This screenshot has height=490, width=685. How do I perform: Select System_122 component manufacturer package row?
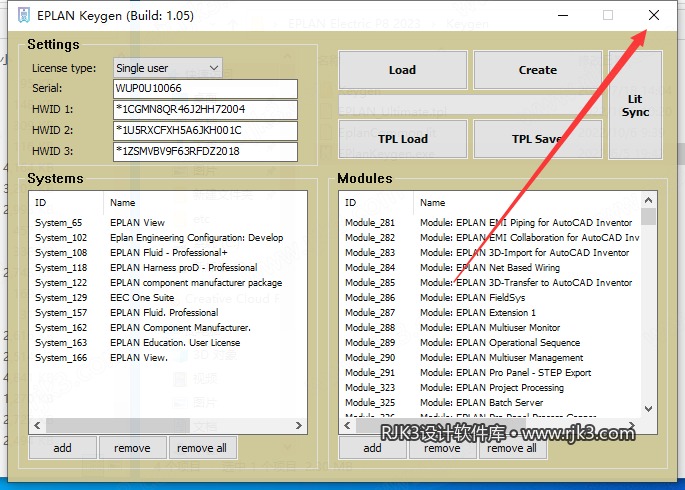(168, 283)
